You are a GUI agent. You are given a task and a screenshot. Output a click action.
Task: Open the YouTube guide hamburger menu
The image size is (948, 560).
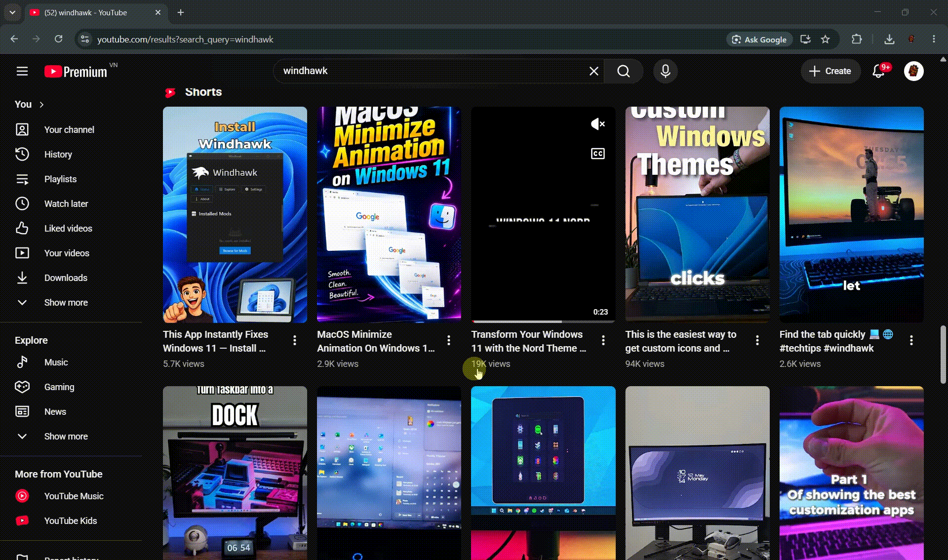coord(22,71)
